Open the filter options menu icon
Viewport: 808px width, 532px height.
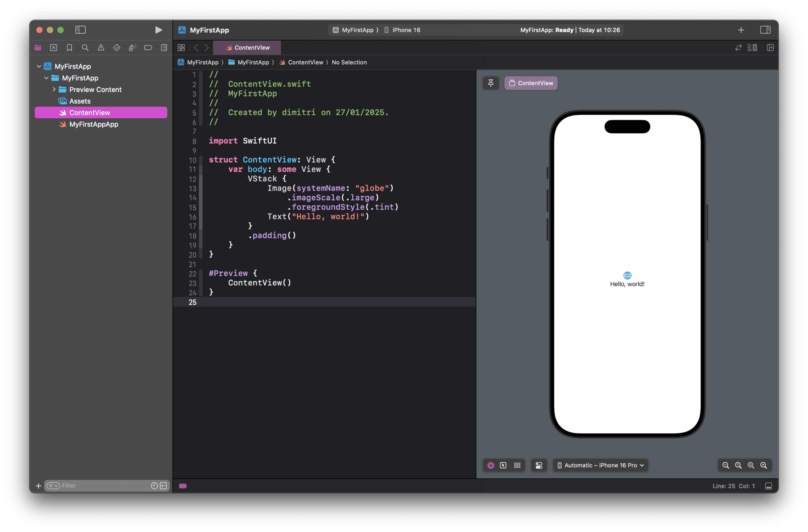pos(53,486)
